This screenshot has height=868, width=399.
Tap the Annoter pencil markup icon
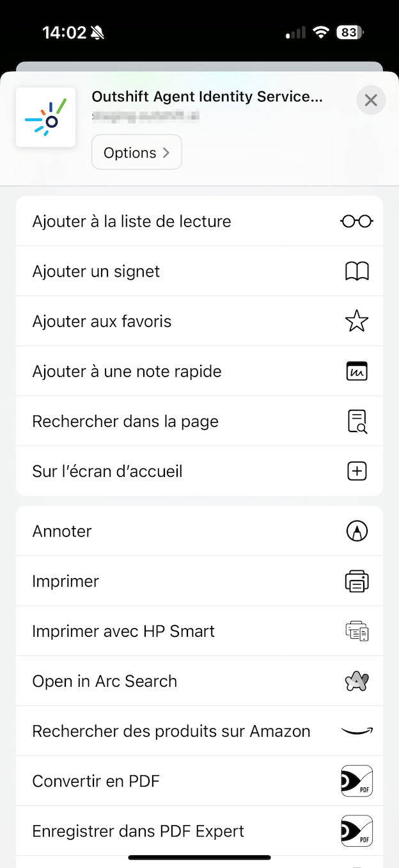point(356,531)
